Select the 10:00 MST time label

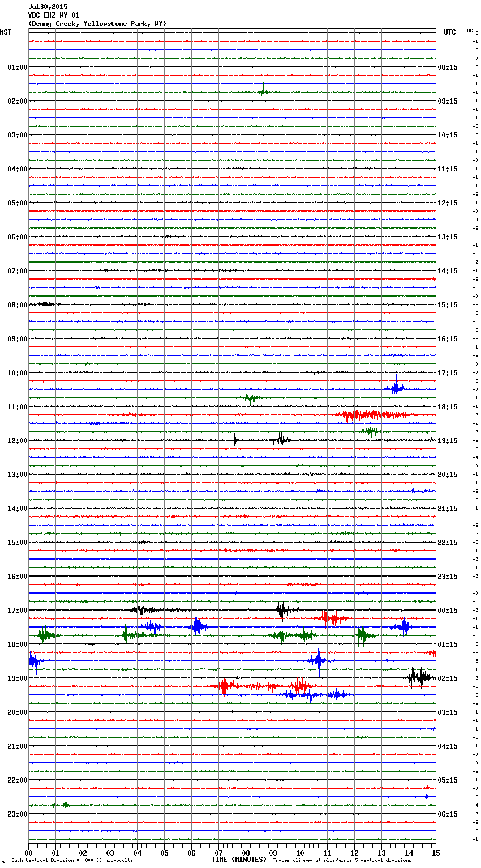point(17,373)
